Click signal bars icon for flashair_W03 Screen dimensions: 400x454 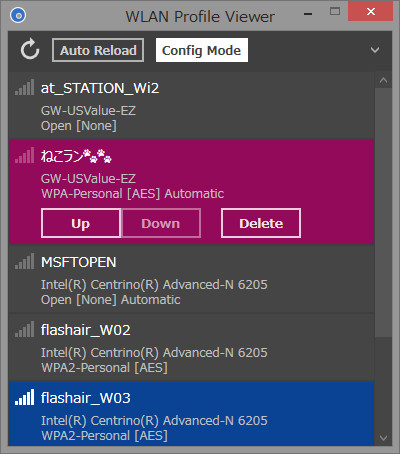click(x=25, y=397)
